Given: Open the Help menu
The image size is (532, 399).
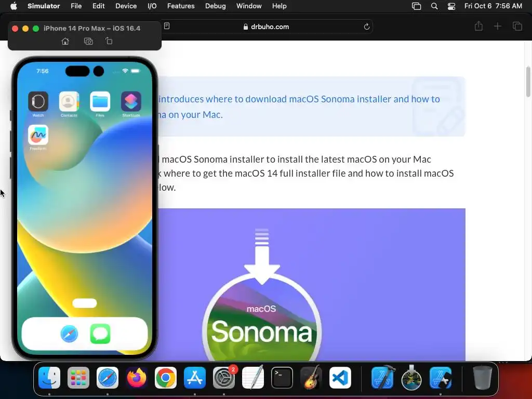Looking at the screenshot, I should point(279,6).
